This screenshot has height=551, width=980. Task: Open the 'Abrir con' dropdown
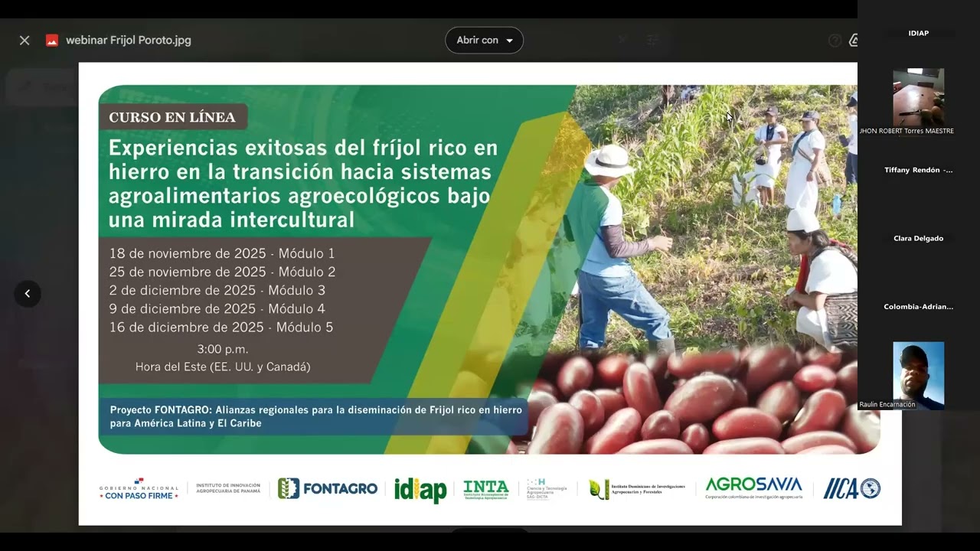[x=484, y=41]
